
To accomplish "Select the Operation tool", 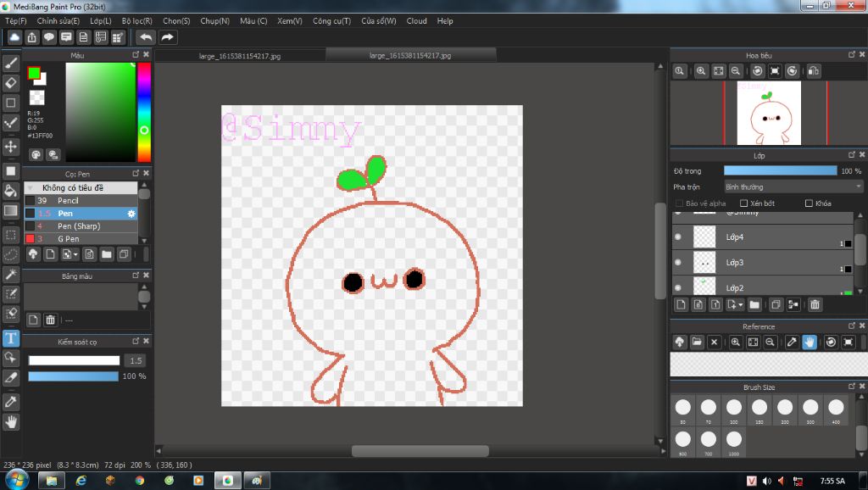I will (x=10, y=359).
